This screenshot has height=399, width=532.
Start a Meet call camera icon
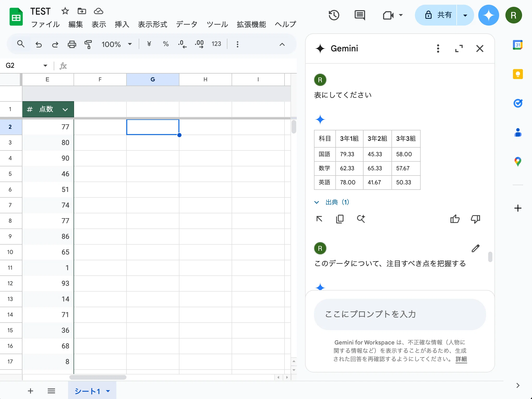(x=388, y=15)
